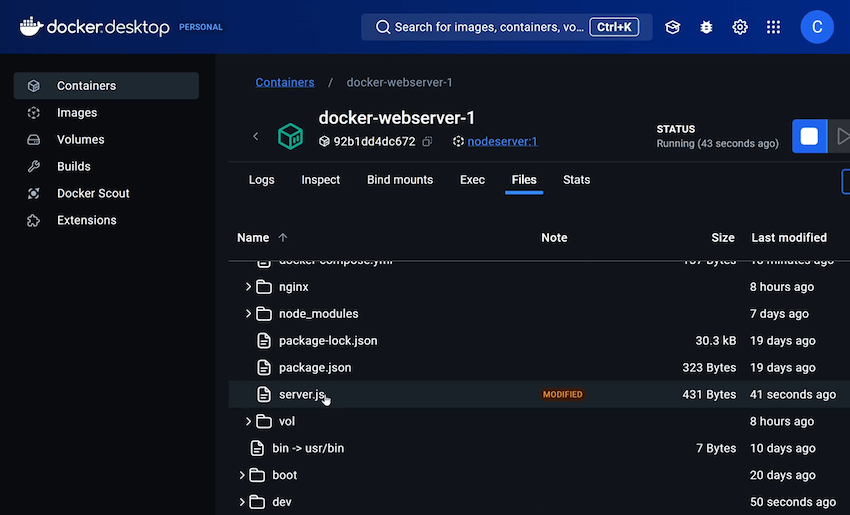
Task: Click the Docker Desktop whale logo
Action: pos(31,26)
